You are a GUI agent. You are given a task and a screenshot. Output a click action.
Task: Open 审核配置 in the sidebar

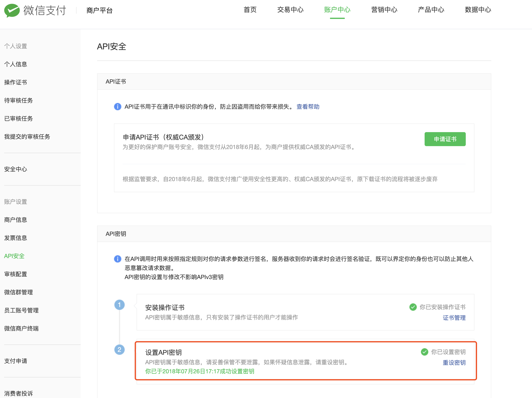point(16,274)
